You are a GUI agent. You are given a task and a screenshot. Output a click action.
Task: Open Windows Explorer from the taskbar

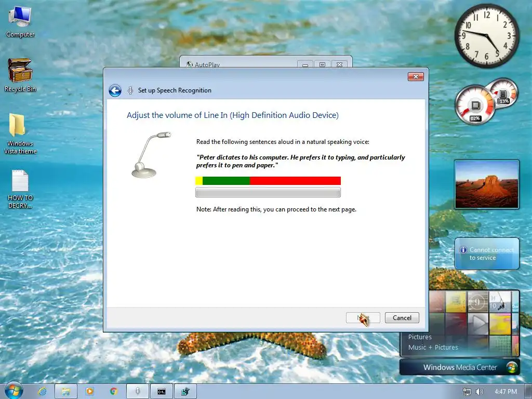(66, 391)
